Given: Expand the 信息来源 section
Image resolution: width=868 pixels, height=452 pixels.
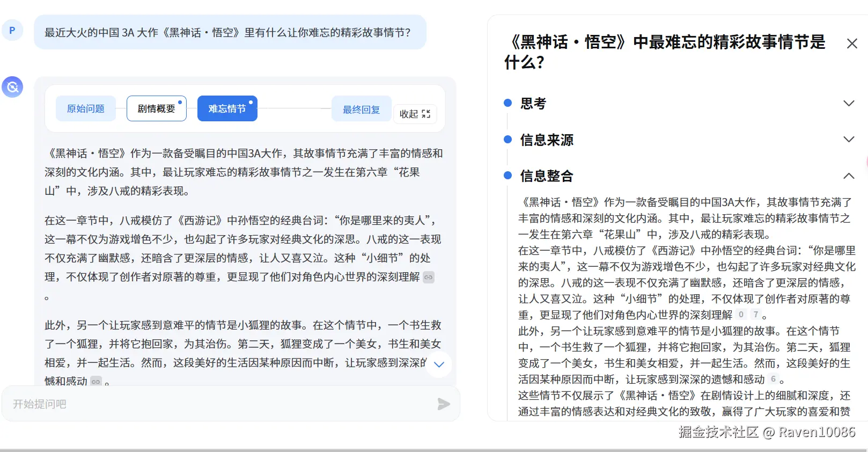Looking at the screenshot, I should click(x=849, y=140).
